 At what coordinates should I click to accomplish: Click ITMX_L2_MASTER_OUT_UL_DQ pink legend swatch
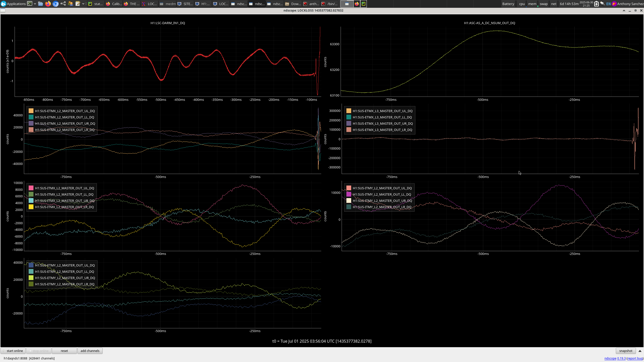[31, 188]
